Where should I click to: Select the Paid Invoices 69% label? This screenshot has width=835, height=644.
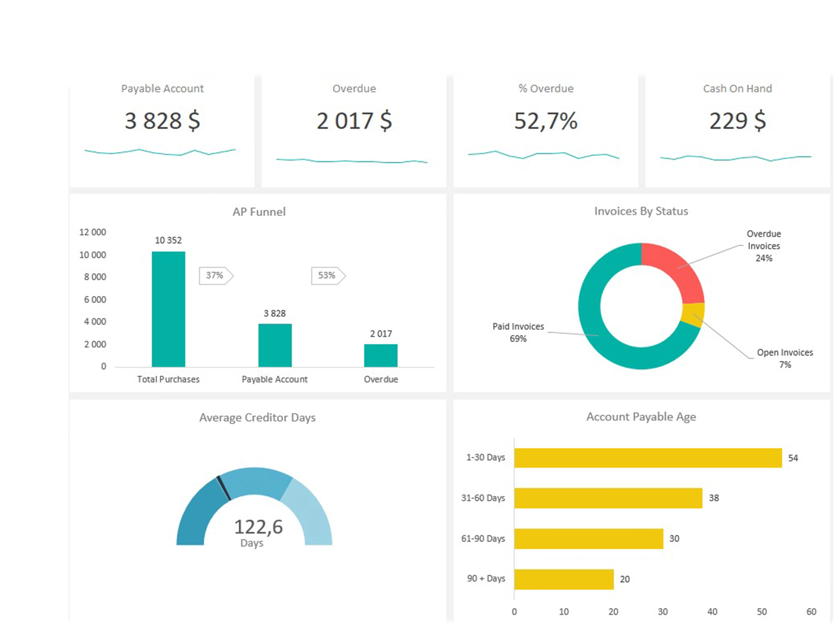[518, 332]
